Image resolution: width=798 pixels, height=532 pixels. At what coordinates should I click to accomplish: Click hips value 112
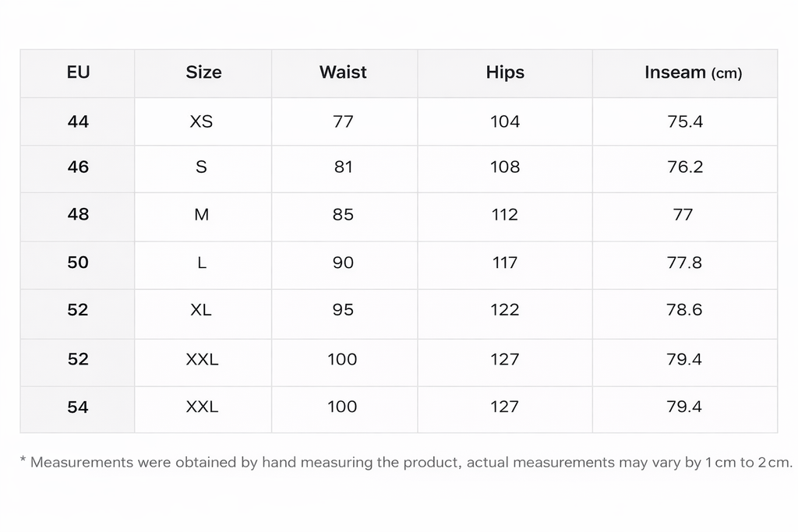point(505,214)
